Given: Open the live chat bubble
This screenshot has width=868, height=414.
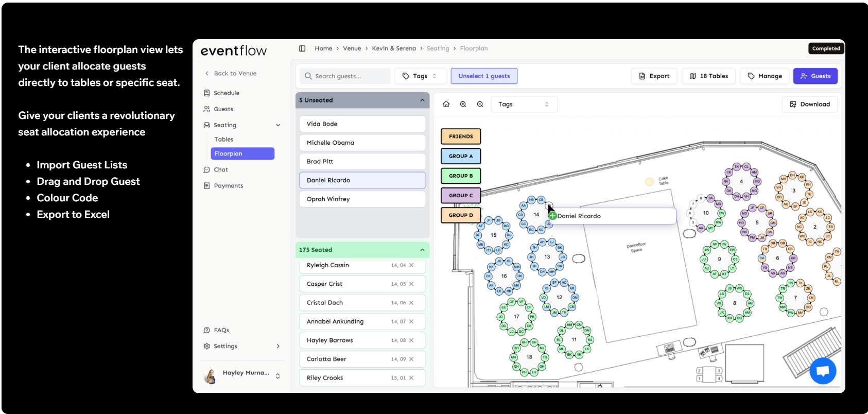Looking at the screenshot, I should (822, 371).
